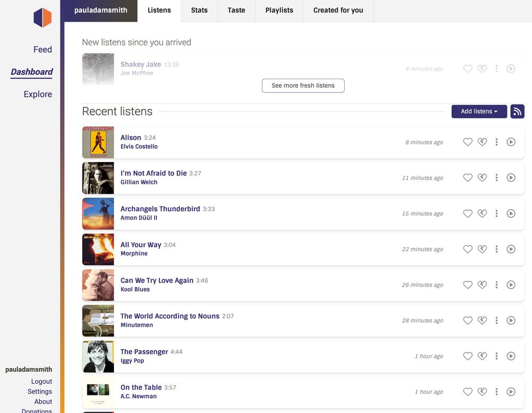Play The World According to Nouns
This screenshot has width=532, height=413.
point(511,320)
